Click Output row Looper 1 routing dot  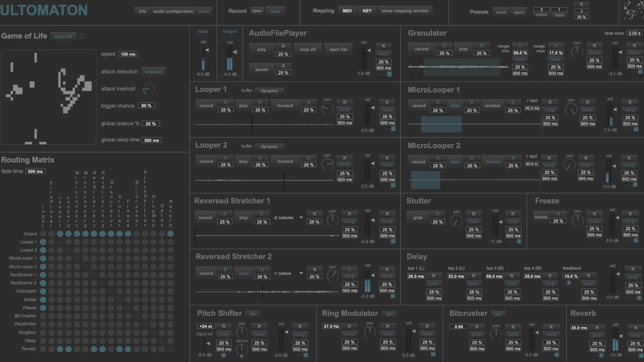[x=60, y=234]
